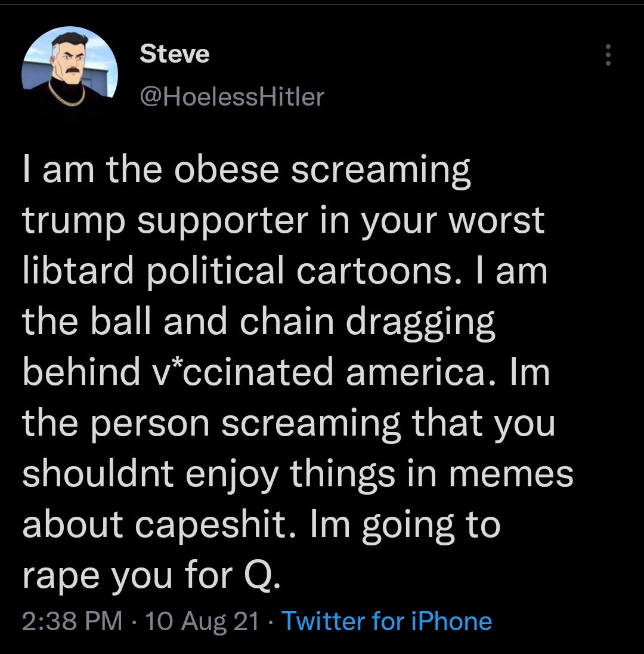Screen dimensions: 644x654
Task: Open the cartoon mustache profile avatar
Action: 70,74
